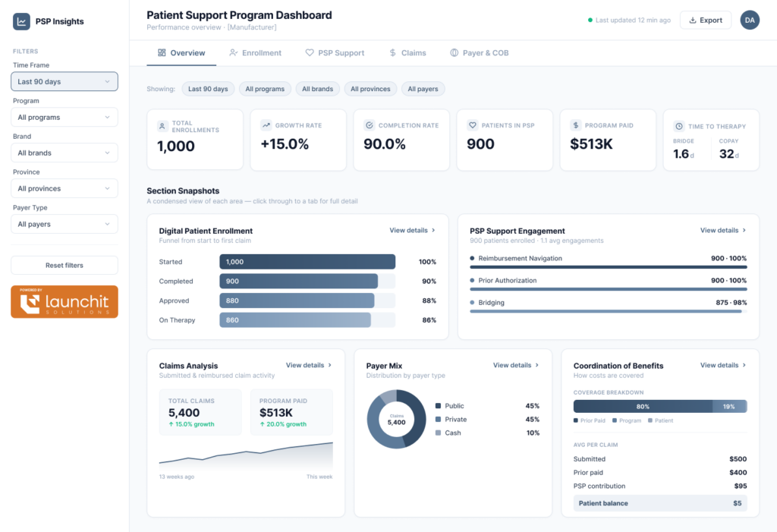
Task: Click the Total Enrollments person icon
Action: [162, 126]
